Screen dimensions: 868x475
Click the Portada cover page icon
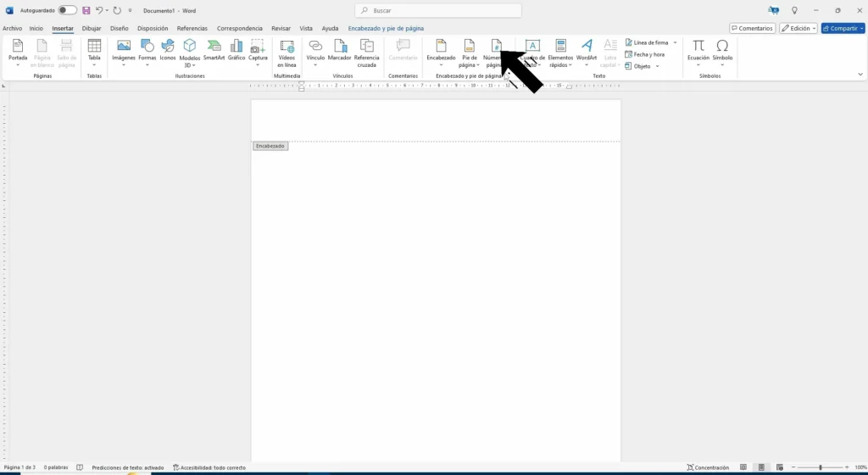tap(18, 46)
